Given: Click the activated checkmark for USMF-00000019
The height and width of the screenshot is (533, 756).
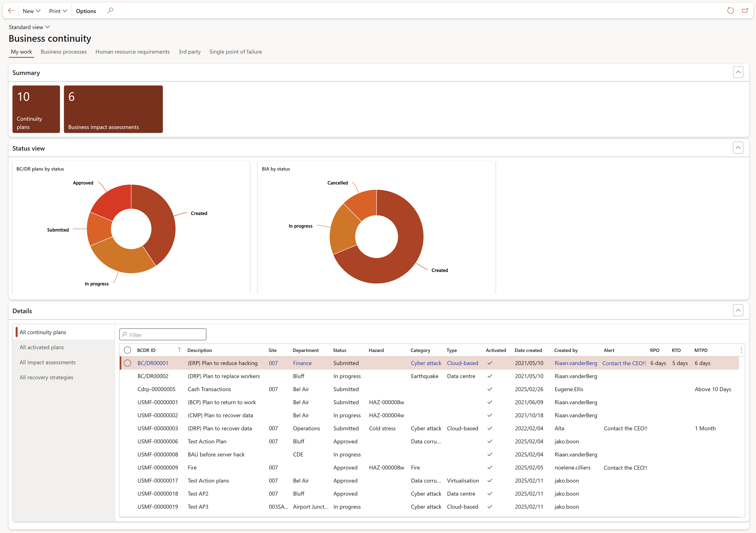Looking at the screenshot, I should click(490, 507).
